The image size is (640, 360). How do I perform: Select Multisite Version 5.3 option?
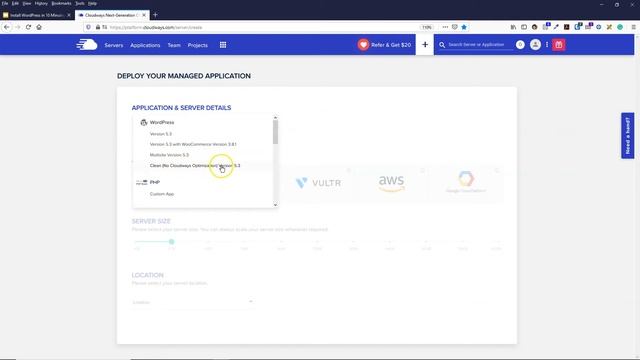169,155
